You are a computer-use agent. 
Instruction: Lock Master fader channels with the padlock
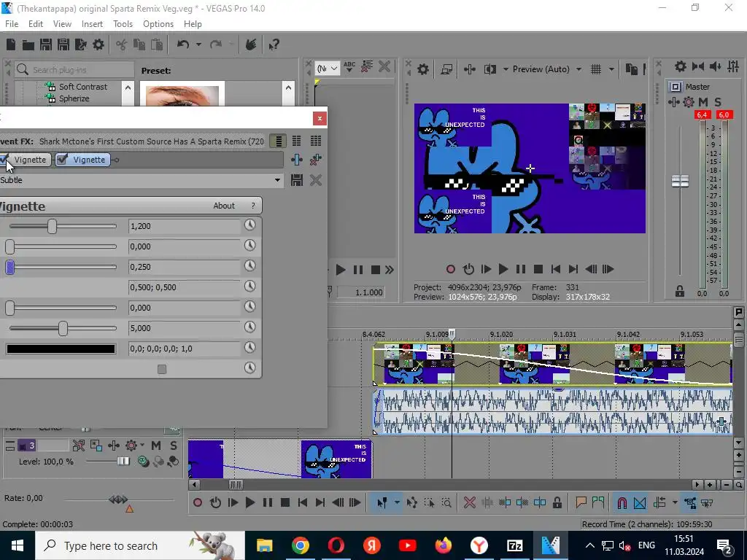pos(680,292)
